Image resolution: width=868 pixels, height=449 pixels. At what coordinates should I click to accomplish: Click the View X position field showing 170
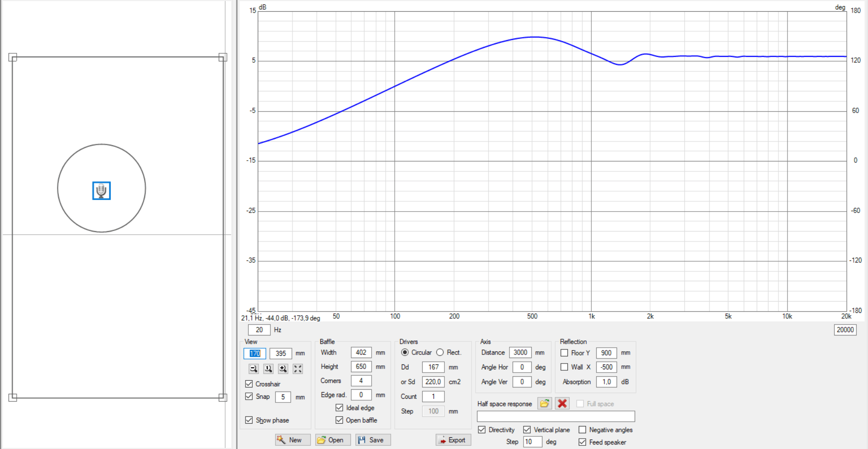point(255,354)
